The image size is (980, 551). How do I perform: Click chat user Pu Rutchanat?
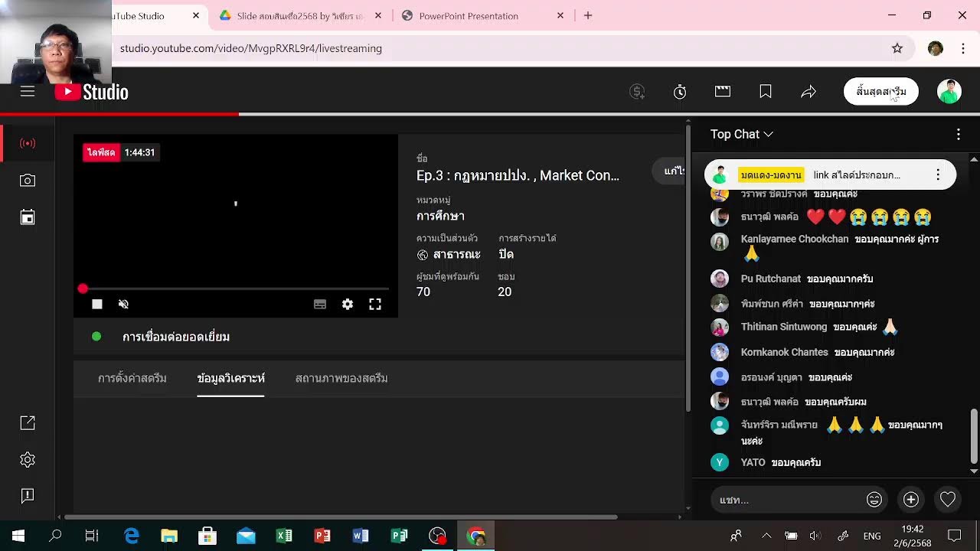pyautogui.click(x=770, y=279)
